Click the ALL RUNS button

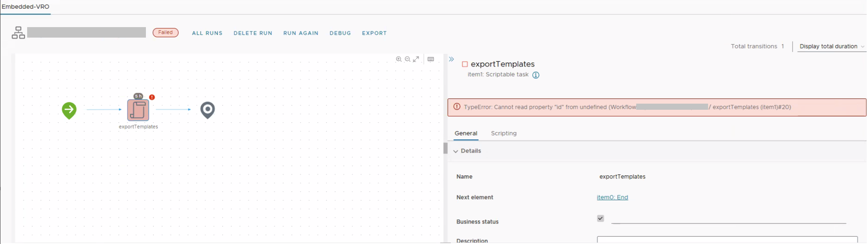pyautogui.click(x=207, y=33)
